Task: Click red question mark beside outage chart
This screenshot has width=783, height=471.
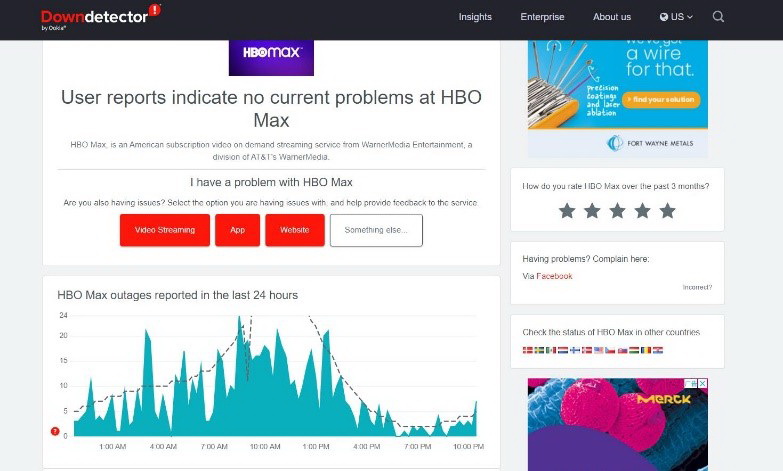Action: point(55,431)
